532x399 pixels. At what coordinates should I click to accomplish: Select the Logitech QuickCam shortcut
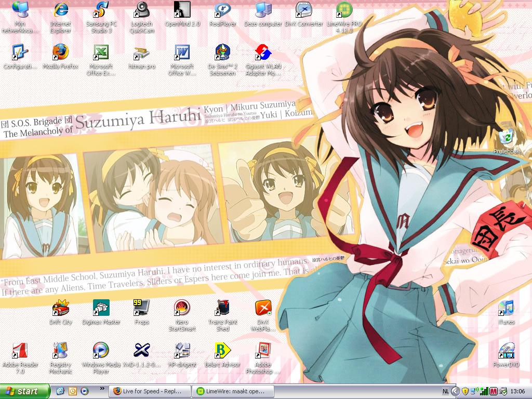click(142, 17)
